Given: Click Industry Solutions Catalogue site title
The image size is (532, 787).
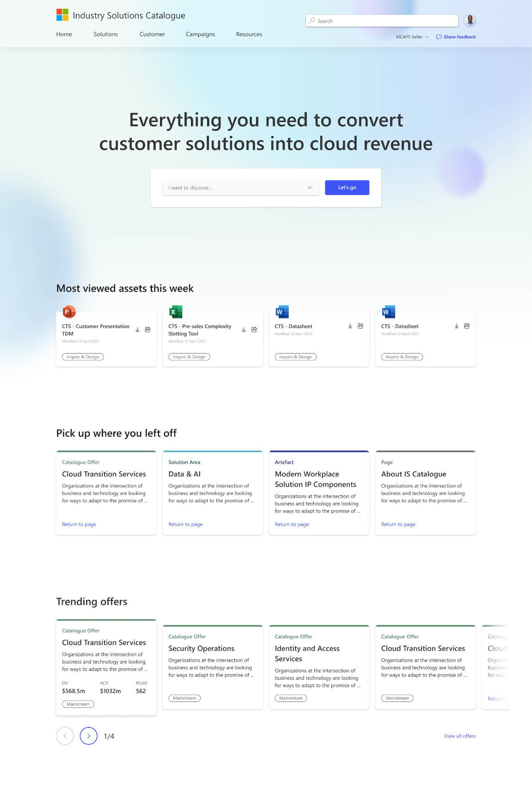Looking at the screenshot, I should point(129,15).
